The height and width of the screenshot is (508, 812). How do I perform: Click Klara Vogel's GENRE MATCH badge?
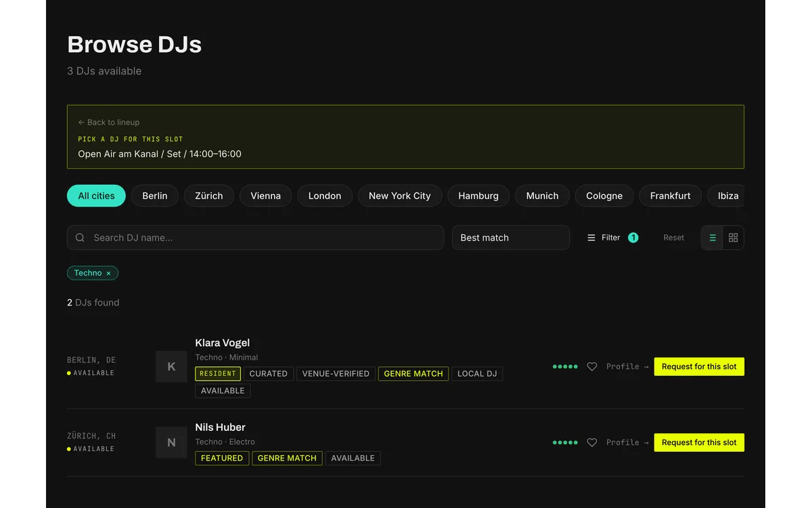point(413,374)
